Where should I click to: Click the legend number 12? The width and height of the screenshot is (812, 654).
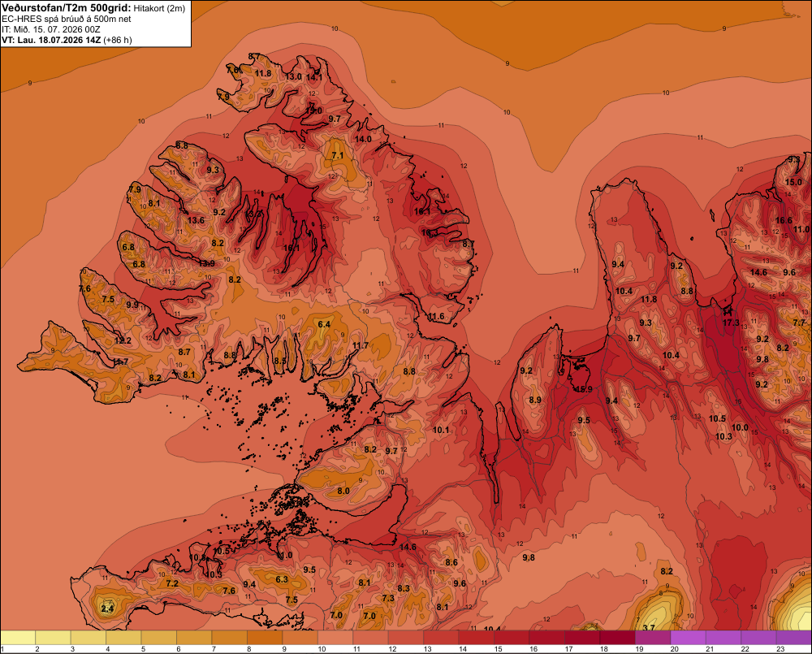(392, 649)
